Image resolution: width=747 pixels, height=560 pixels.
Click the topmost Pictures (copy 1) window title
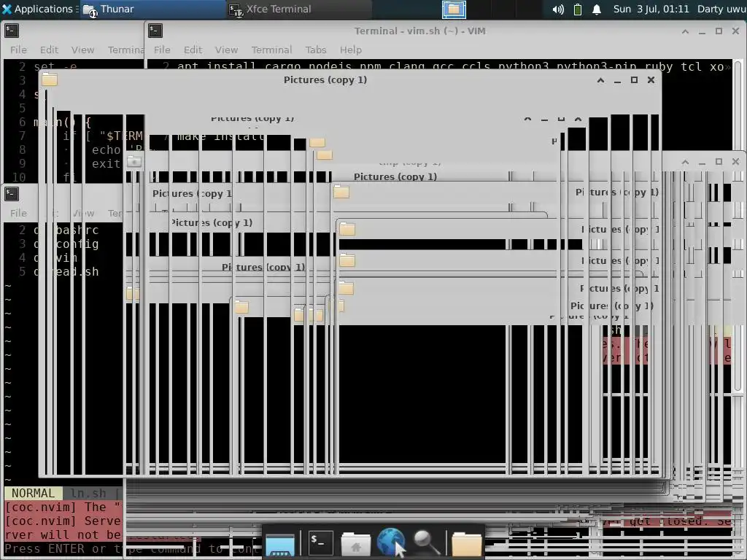pyautogui.click(x=325, y=79)
